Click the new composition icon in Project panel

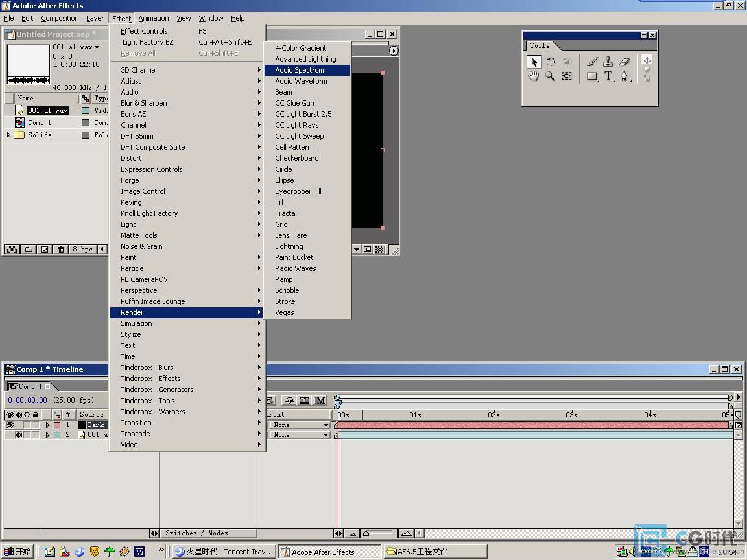coord(45,249)
